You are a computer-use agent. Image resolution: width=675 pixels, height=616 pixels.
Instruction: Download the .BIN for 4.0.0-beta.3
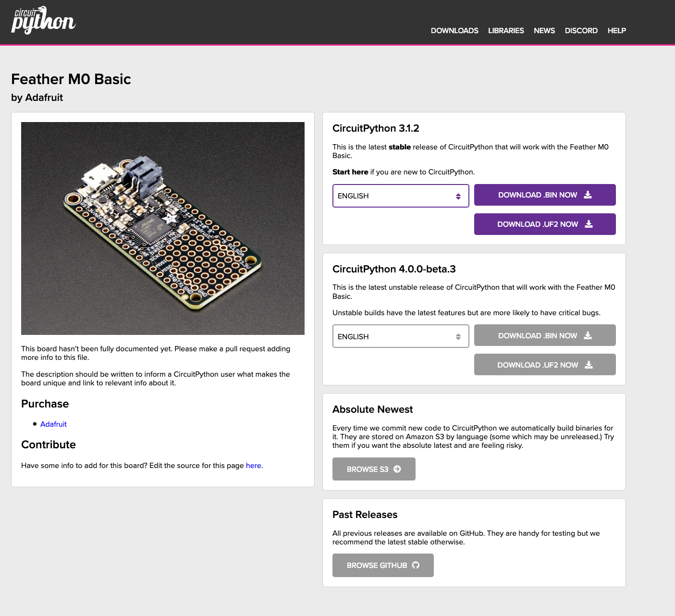[x=545, y=335]
